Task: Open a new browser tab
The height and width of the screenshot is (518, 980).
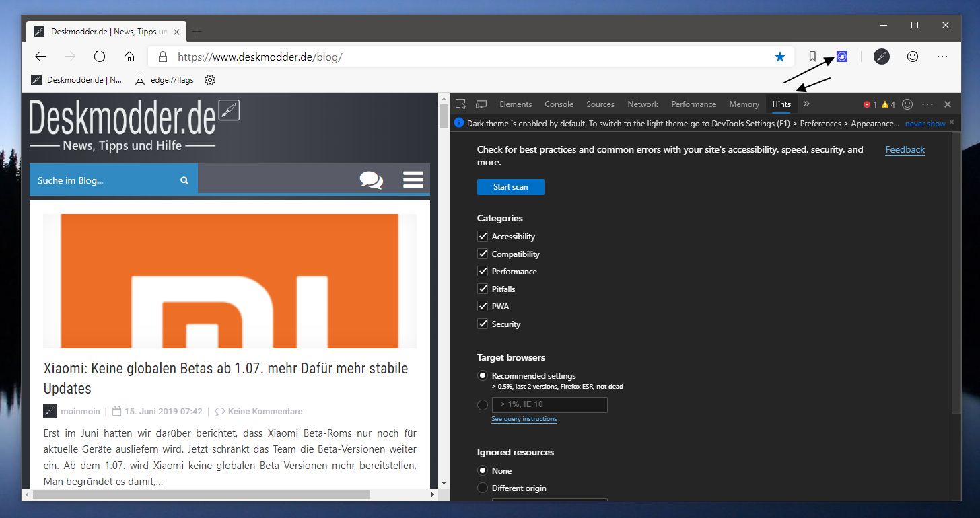Action: tap(197, 31)
